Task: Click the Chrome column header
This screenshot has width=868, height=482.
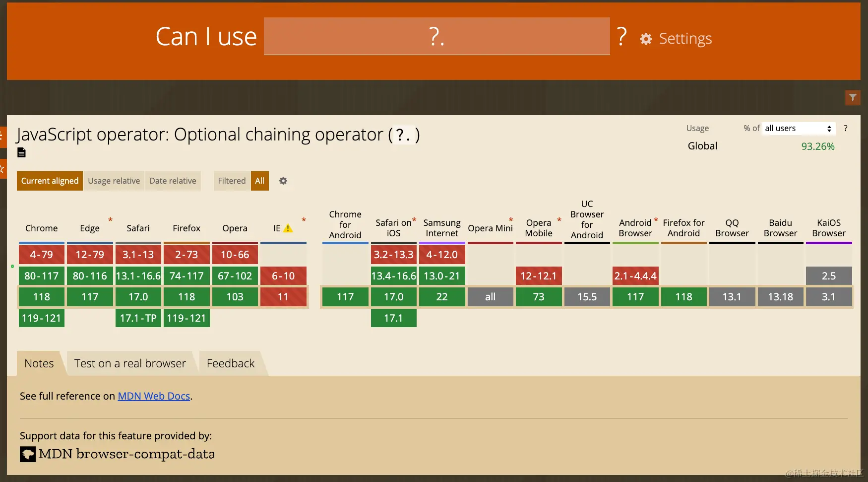Action: tap(42, 228)
